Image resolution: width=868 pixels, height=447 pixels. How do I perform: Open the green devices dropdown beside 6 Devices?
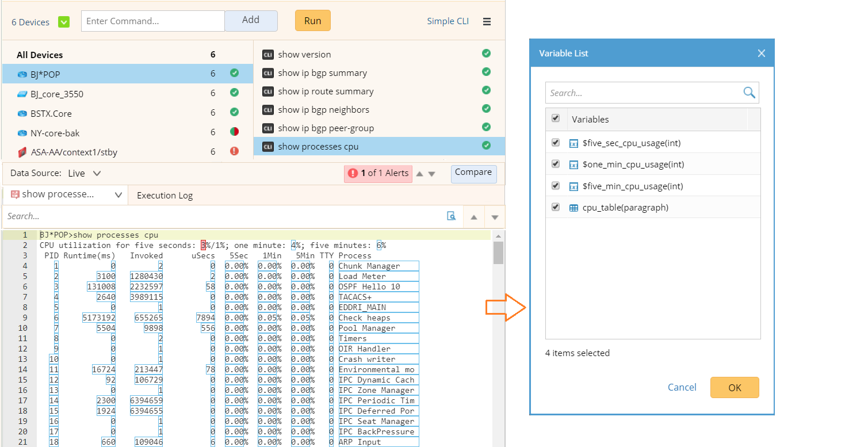coord(64,22)
